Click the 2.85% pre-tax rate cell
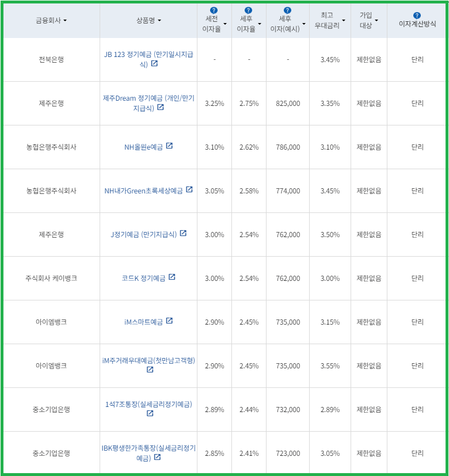Screen dimensions: 449x476 214,453
